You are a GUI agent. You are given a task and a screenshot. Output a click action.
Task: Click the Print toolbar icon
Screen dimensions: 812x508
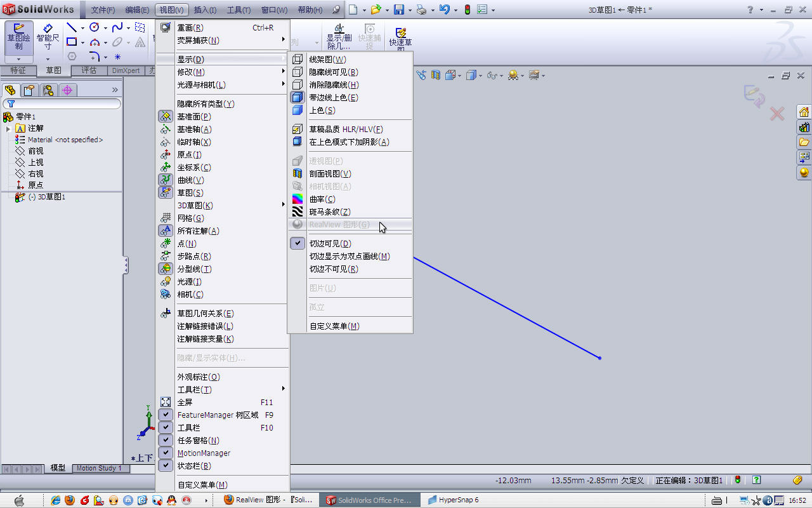[421, 10]
